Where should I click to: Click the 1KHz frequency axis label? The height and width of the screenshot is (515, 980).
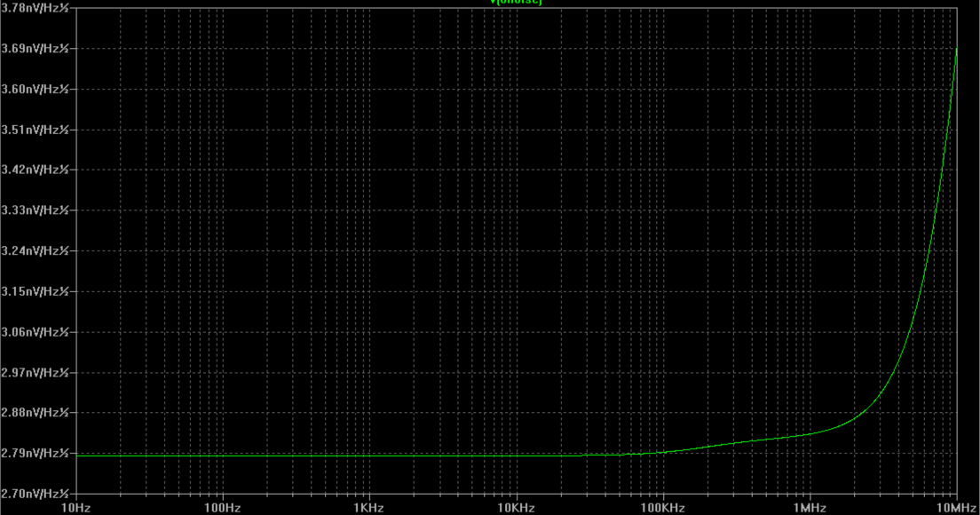pos(368,508)
